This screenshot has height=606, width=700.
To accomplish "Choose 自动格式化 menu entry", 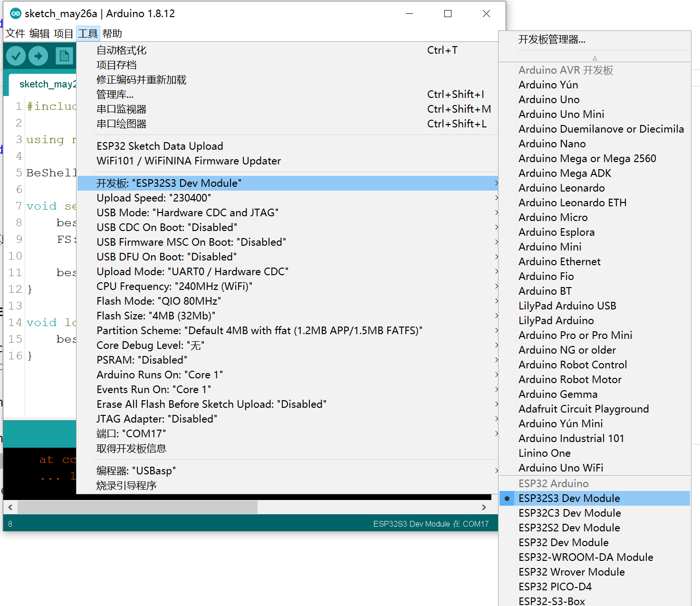I will pyautogui.click(x=288, y=50).
